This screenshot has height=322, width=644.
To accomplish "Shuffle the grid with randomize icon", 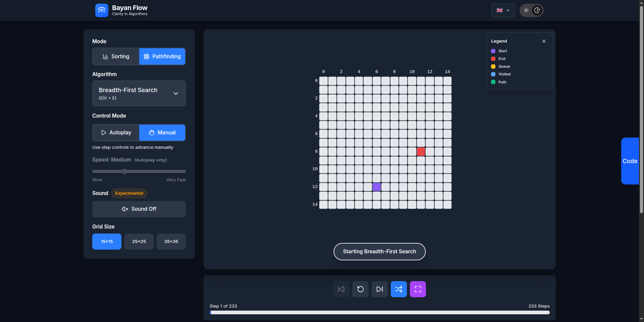I will 399,289.
